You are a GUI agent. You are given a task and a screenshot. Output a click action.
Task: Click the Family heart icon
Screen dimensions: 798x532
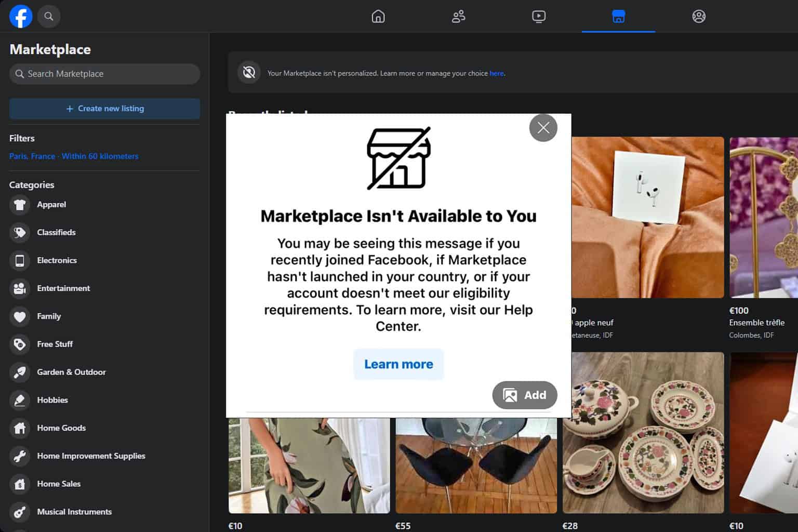click(20, 316)
